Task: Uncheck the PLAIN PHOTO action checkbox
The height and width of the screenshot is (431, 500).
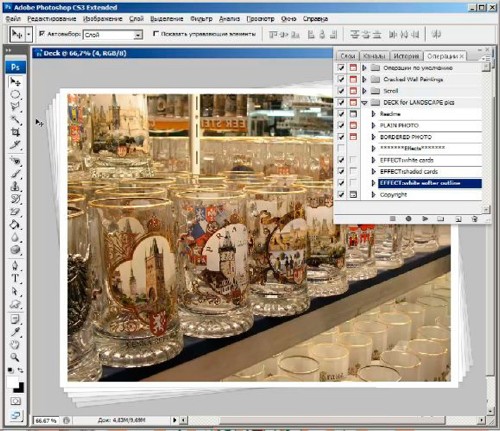Action: [341, 125]
